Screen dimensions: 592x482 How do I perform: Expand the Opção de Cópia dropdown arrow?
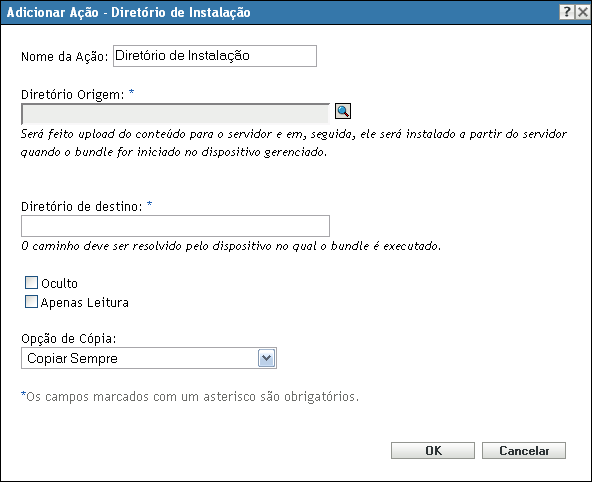coord(267,358)
